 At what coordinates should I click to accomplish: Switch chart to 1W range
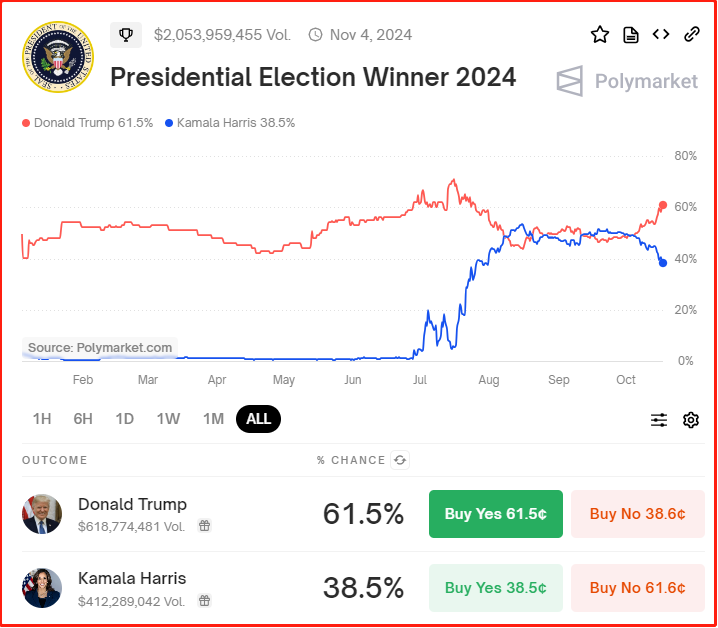click(x=168, y=419)
